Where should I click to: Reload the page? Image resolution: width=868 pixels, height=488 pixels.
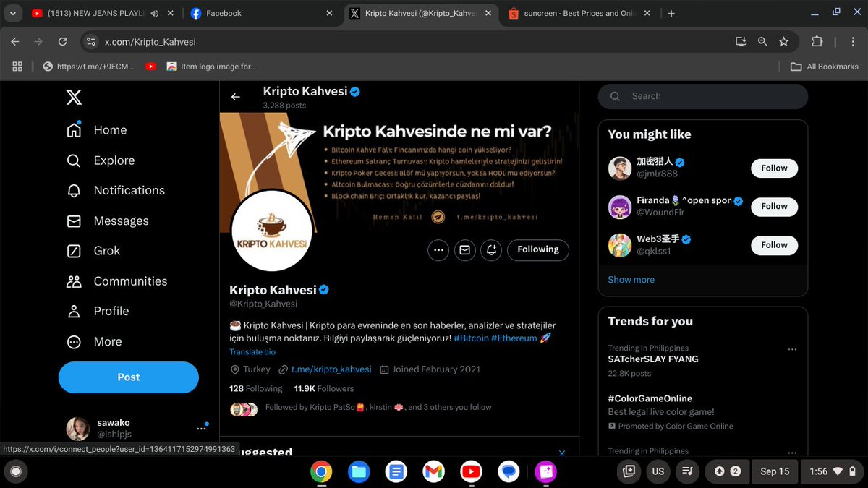coord(63,42)
